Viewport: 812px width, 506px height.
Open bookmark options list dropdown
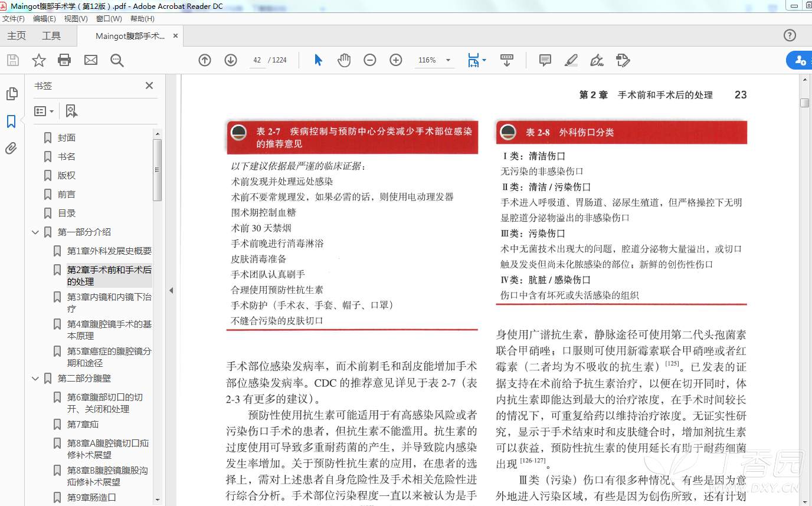(x=44, y=111)
